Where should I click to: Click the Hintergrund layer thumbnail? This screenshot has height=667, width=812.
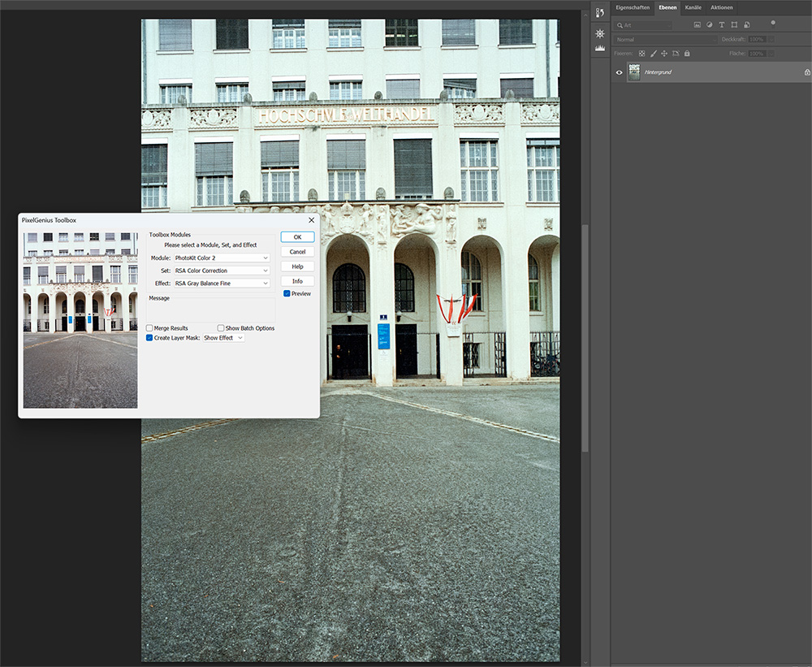[634, 72]
